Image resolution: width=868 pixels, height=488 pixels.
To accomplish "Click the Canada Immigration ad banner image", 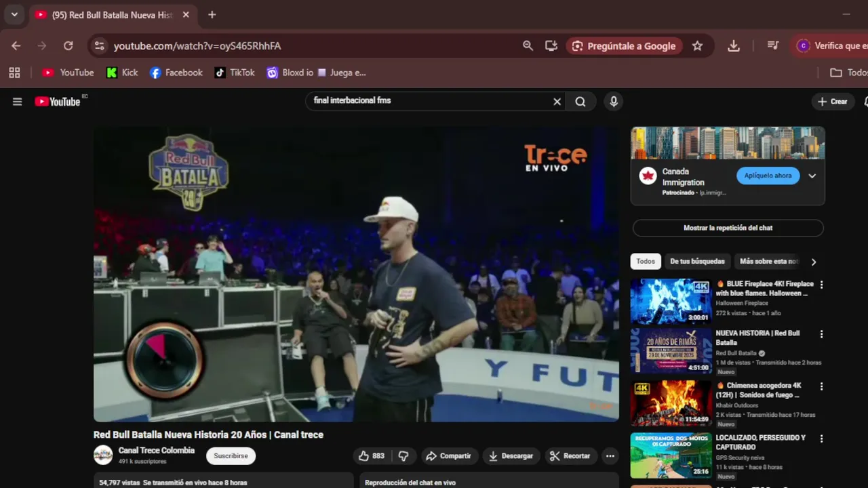I will coord(728,142).
